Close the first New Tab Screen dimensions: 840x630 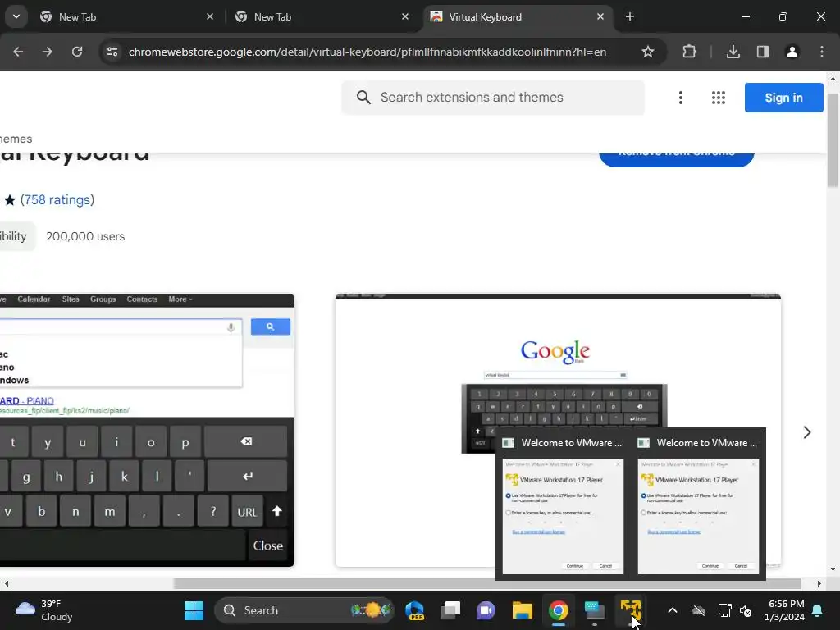[210, 16]
